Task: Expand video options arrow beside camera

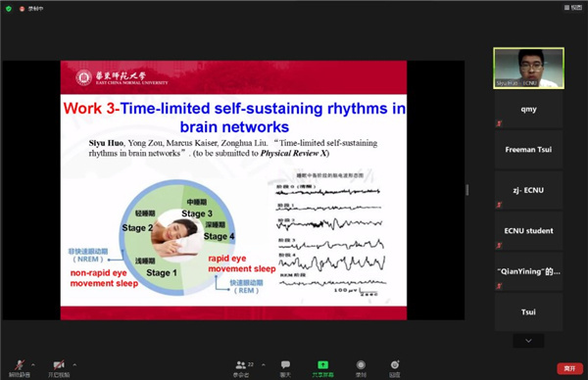Action: 74,364
